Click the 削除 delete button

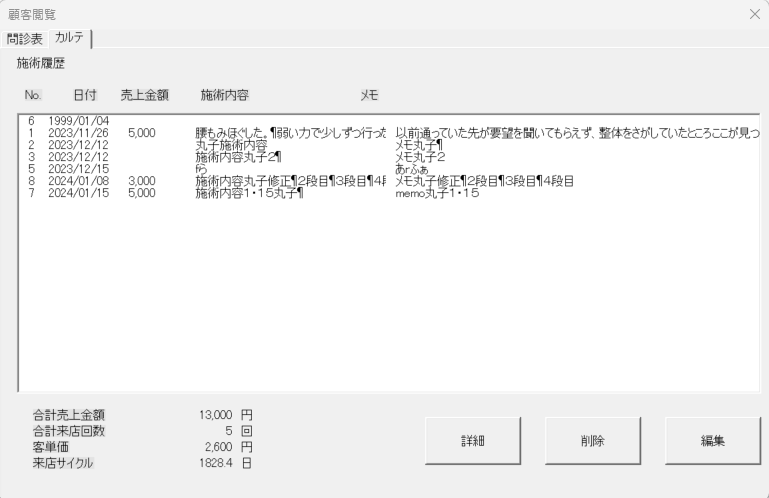coord(592,441)
